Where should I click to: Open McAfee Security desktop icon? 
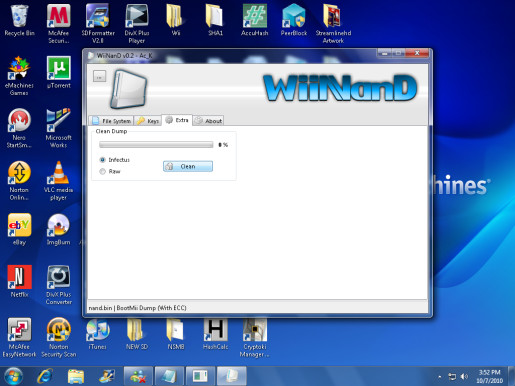pos(59,24)
